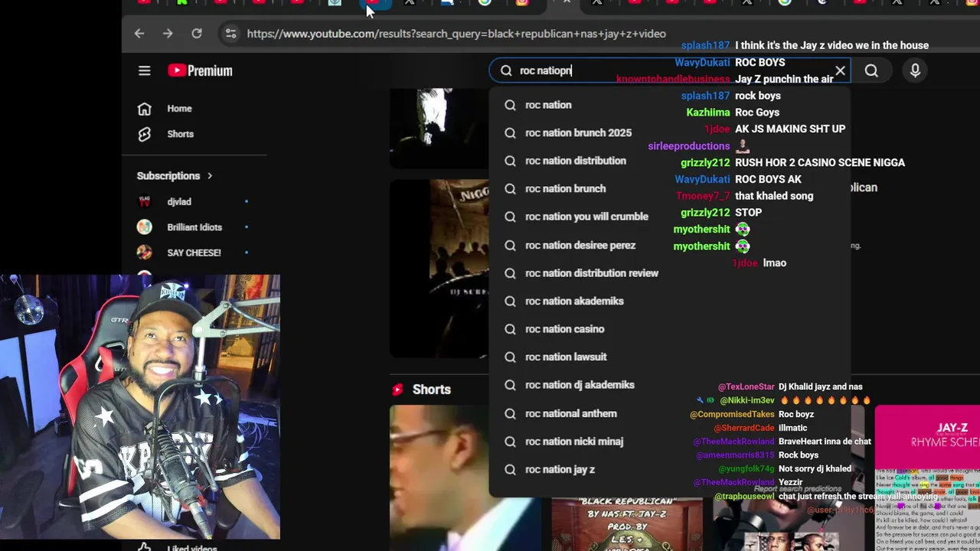Image resolution: width=980 pixels, height=551 pixels.
Task: Select 'roc nation dj akademiks' suggestion
Action: [670, 385]
